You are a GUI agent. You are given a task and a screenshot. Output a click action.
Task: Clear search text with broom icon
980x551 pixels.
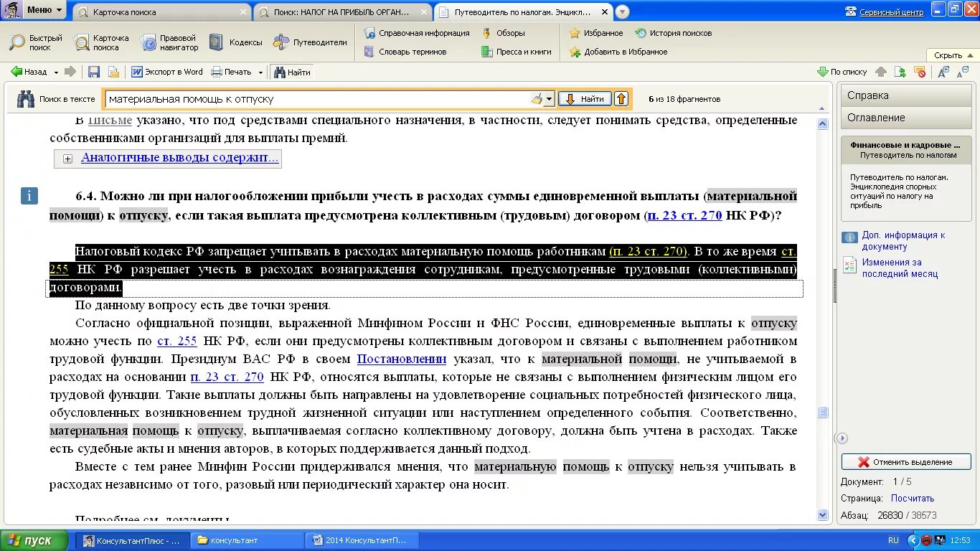(537, 99)
